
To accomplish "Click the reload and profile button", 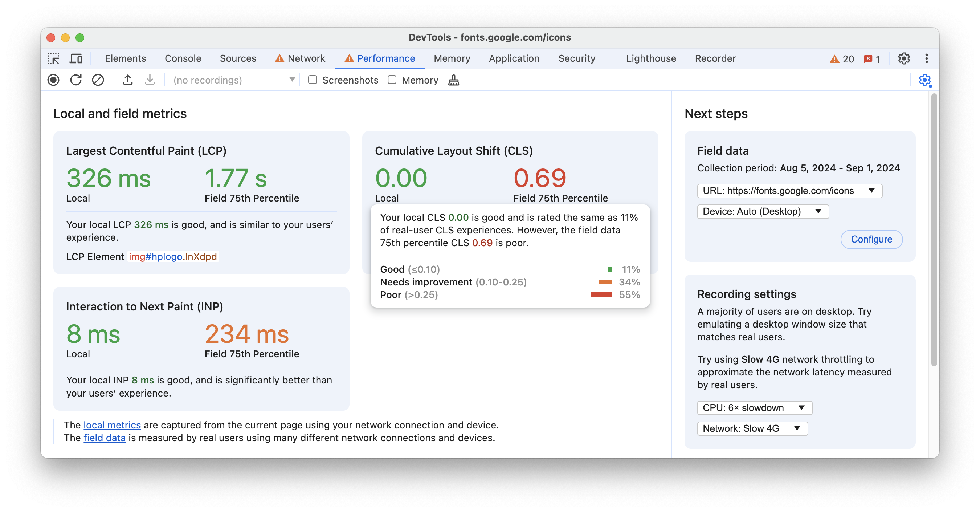I will [76, 80].
